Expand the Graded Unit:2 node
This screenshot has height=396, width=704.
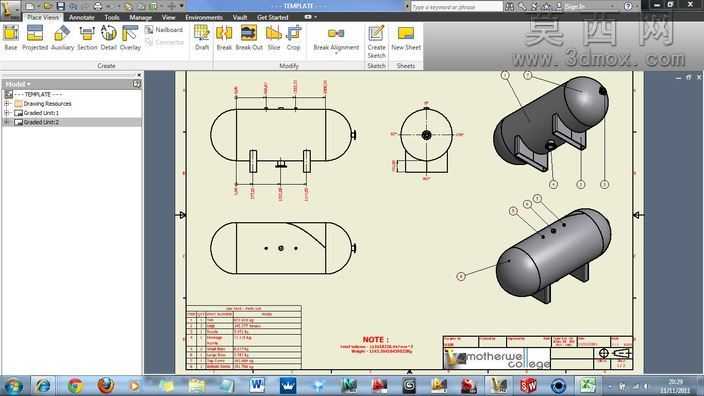point(7,122)
